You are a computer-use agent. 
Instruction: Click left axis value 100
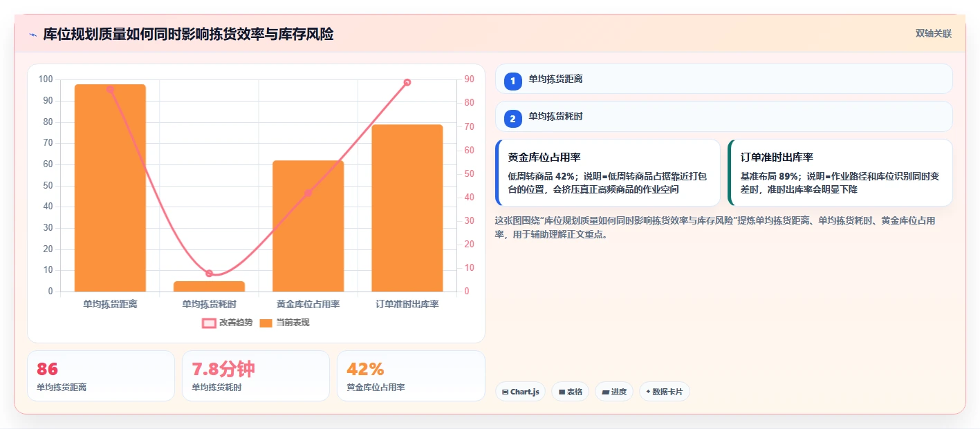coord(46,79)
